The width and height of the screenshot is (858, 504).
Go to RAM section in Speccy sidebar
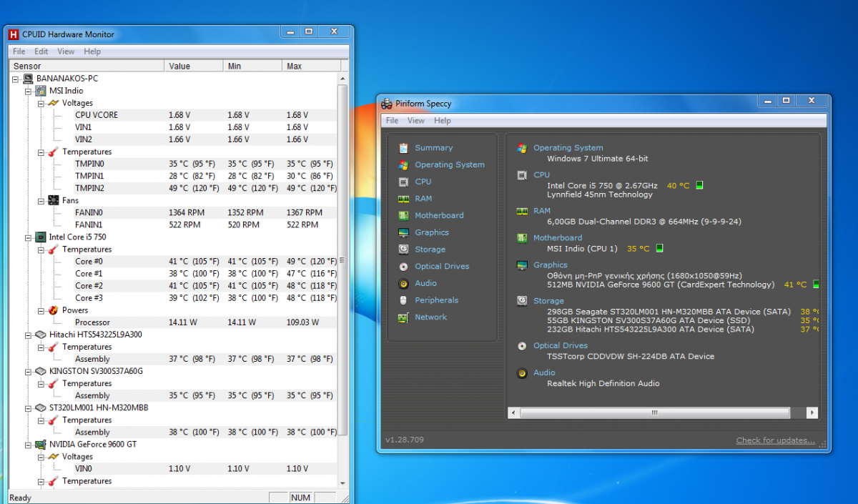click(x=423, y=199)
